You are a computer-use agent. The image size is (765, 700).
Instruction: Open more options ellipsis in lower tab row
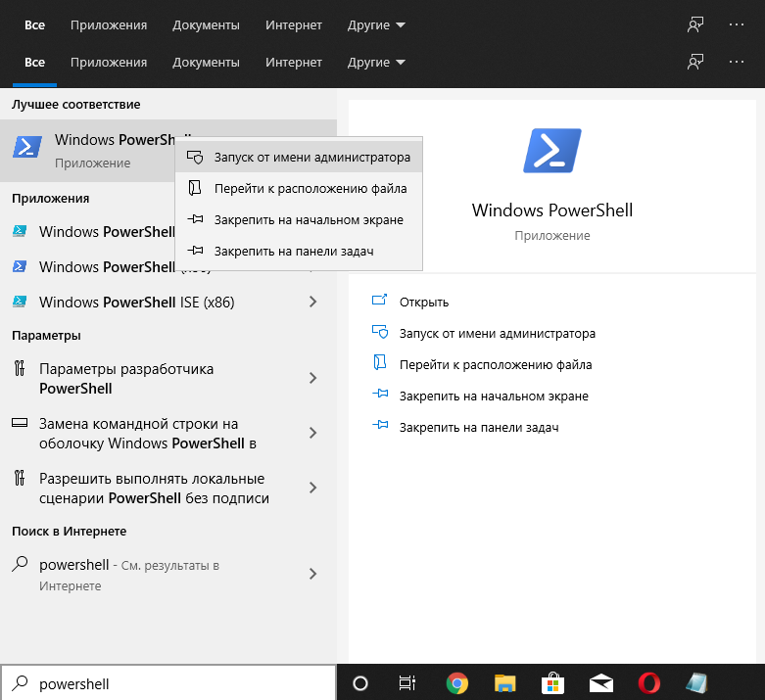click(x=737, y=62)
